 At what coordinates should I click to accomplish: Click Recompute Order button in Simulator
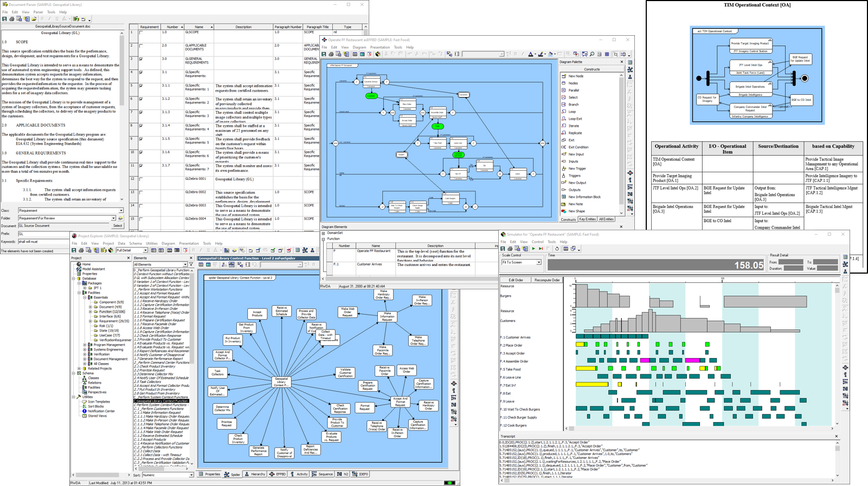tap(547, 280)
